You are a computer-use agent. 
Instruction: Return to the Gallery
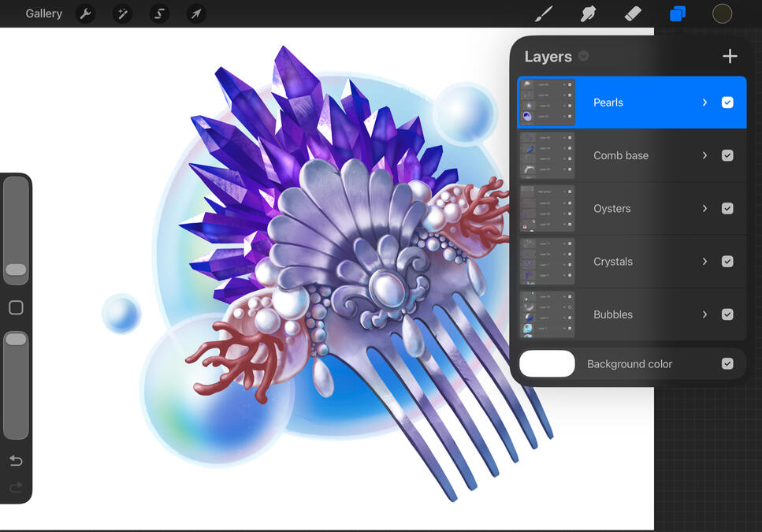point(44,13)
